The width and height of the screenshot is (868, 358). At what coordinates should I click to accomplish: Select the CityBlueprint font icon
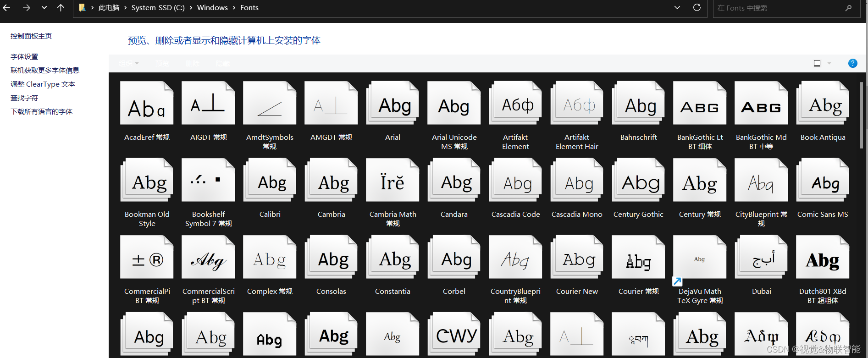click(761, 180)
